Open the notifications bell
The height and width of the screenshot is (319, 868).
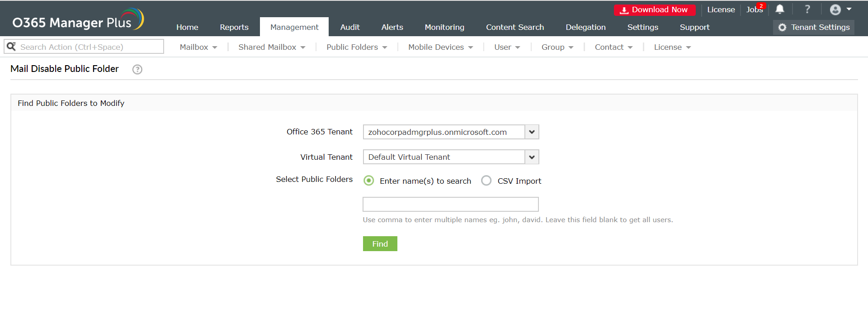(780, 9)
